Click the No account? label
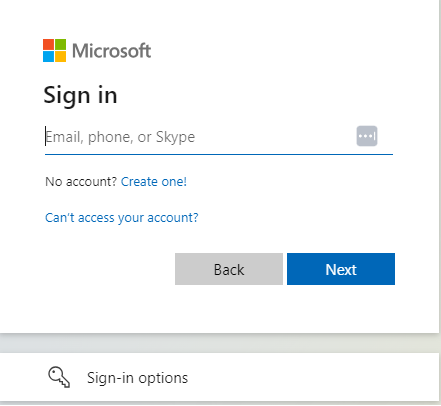The image size is (441, 406). click(x=81, y=182)
